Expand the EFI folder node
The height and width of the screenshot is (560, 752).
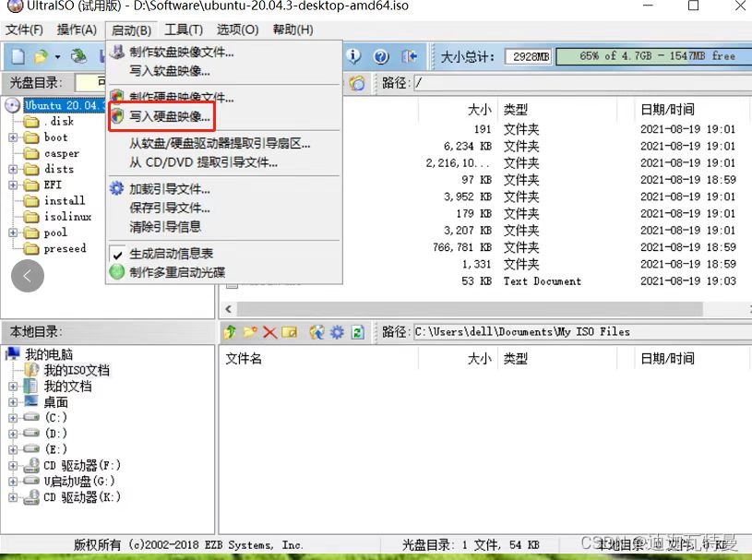(x=13, y=185)
